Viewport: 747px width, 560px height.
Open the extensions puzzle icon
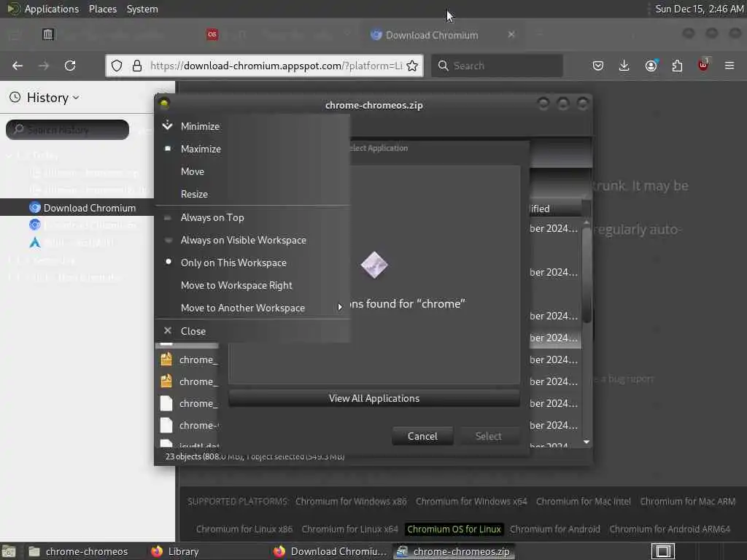click(x=677, y=66)
